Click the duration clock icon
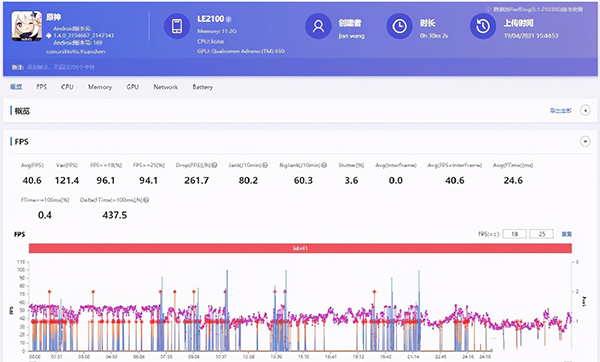Viewport: 600px width, 362px height. (399, 26)
